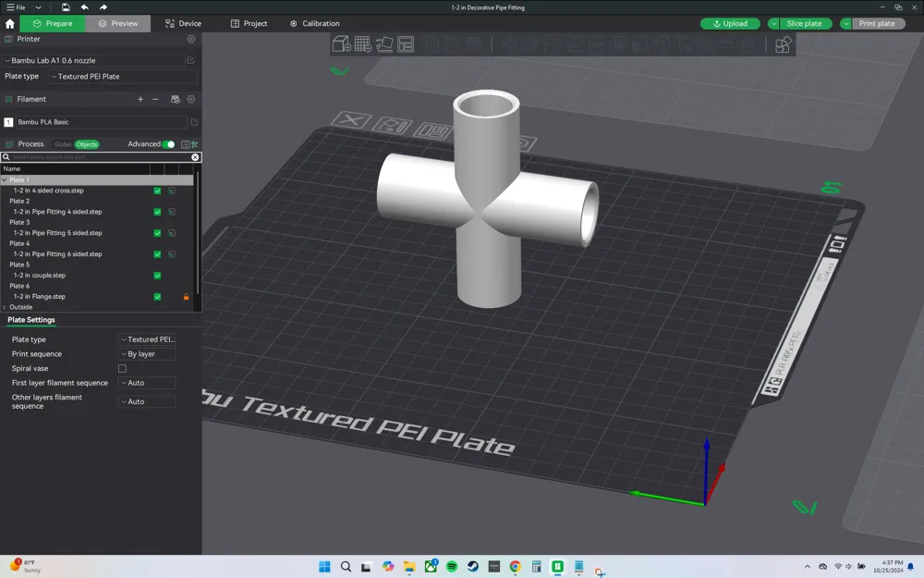
Task: Add a filament with the plus icon
Action: pyautogui.click(x=140, y=99)
